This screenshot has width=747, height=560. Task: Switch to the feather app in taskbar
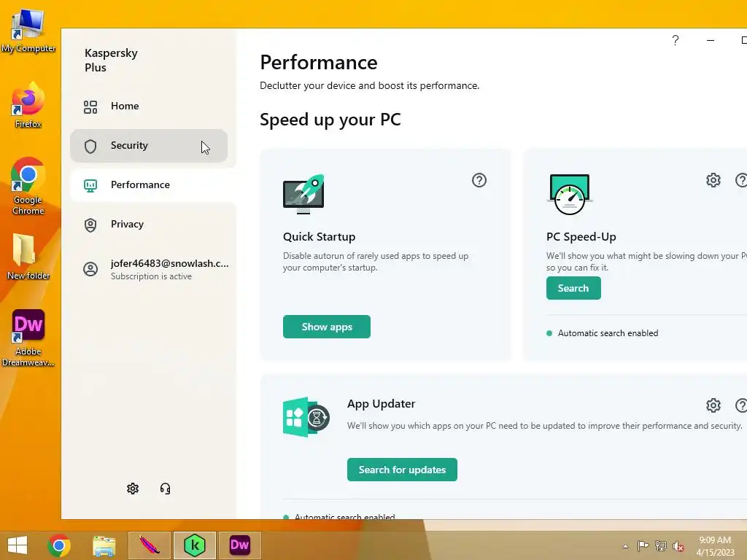coord(150,545)
